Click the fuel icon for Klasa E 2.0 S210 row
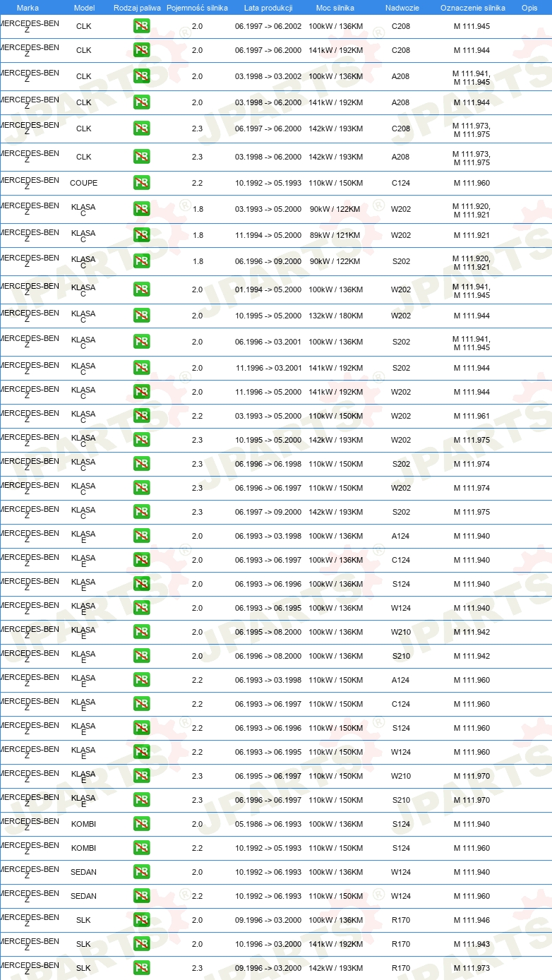The height and width of the screenshot is (980, 552). tap(141, 656)
